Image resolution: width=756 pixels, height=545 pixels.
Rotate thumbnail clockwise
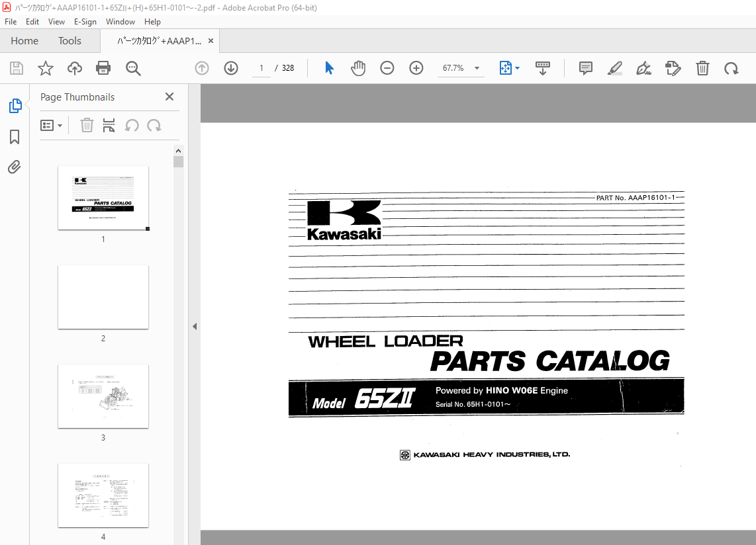point(154,126)
